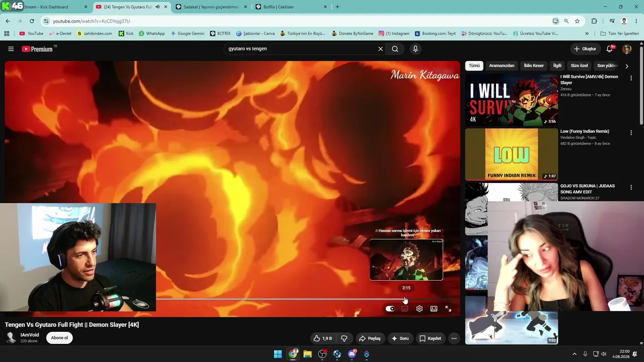Show more filter chips with right arrow

tap(626, 66)
